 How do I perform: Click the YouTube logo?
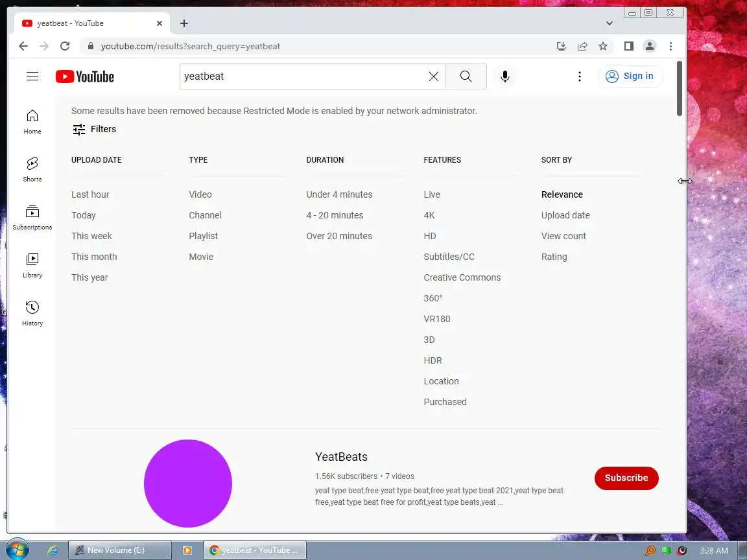(85, 76)
